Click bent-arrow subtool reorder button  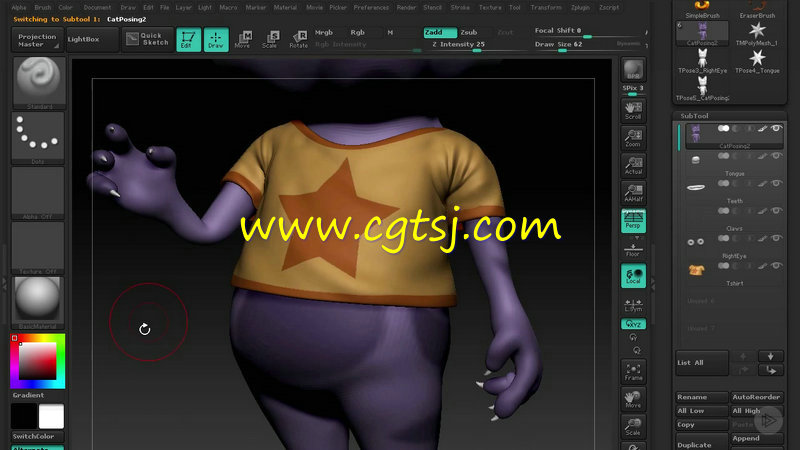click(770, 370)
